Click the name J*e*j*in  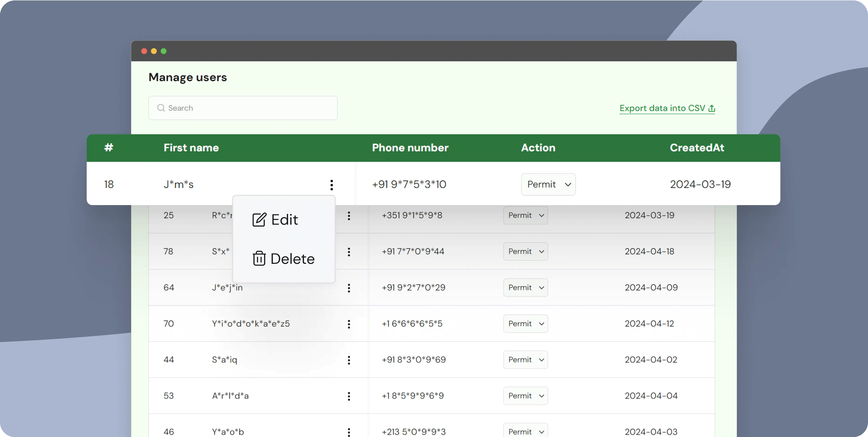click(x=227, y=288)
